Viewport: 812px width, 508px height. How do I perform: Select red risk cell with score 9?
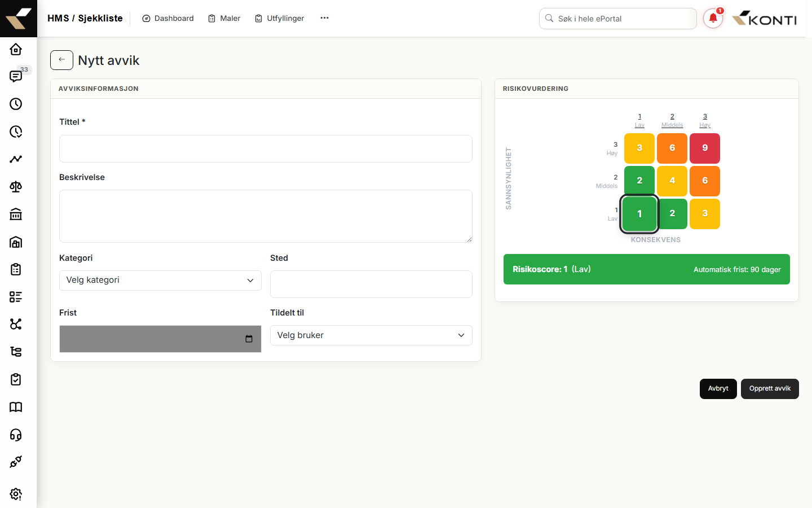point(705,148)
